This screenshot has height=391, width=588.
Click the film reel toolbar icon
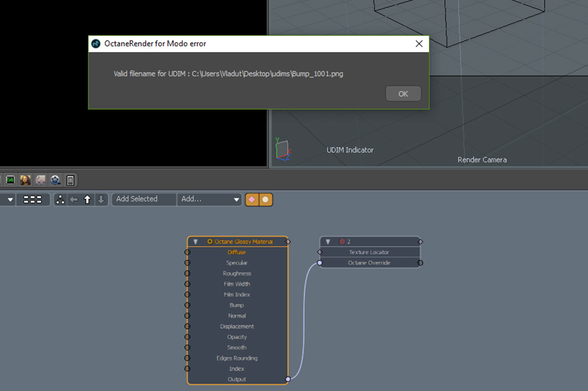(55, 180)
